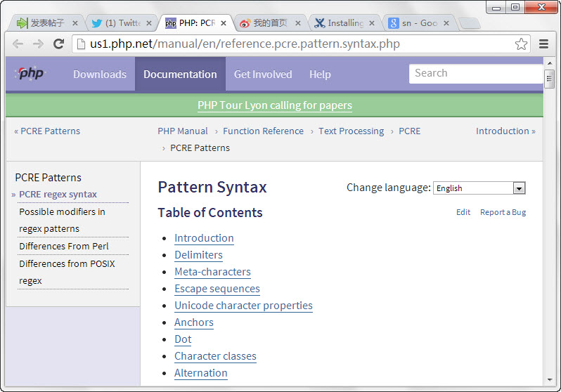The height and width of the screenshot is (392, 561).
Task: Reload the page with refresh icon
Action: point(58,44)
